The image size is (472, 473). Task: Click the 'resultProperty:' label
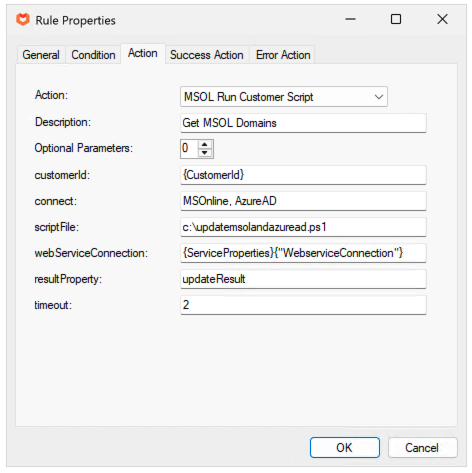[68, 279]
